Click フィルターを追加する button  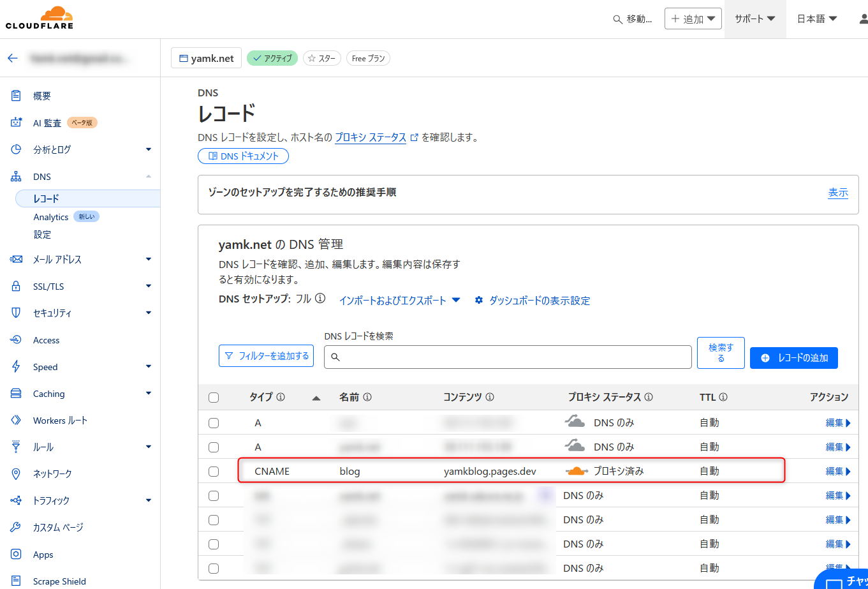pos(267,356)
